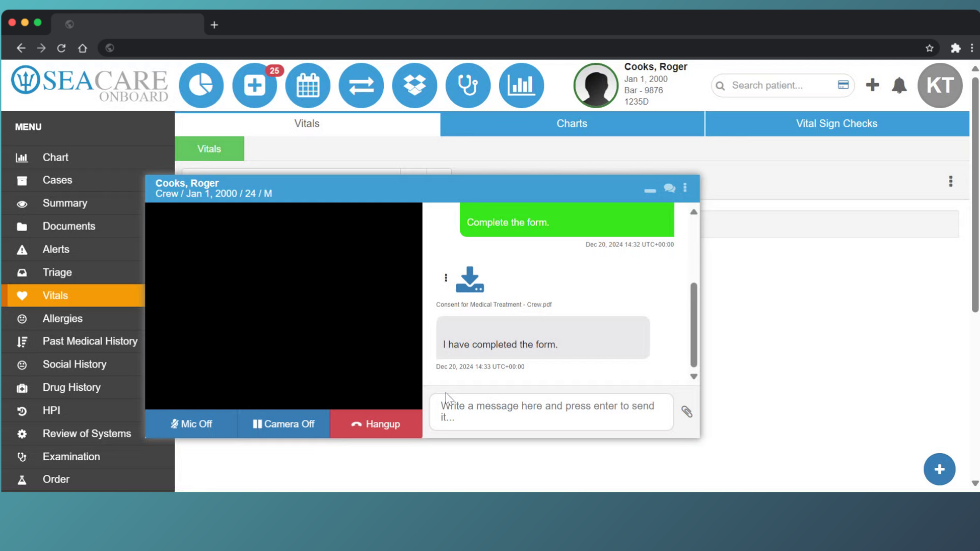Viewport: 980px width, 551px height.
Task: Open Review of Systems menu item
Action: coord(73,434)
